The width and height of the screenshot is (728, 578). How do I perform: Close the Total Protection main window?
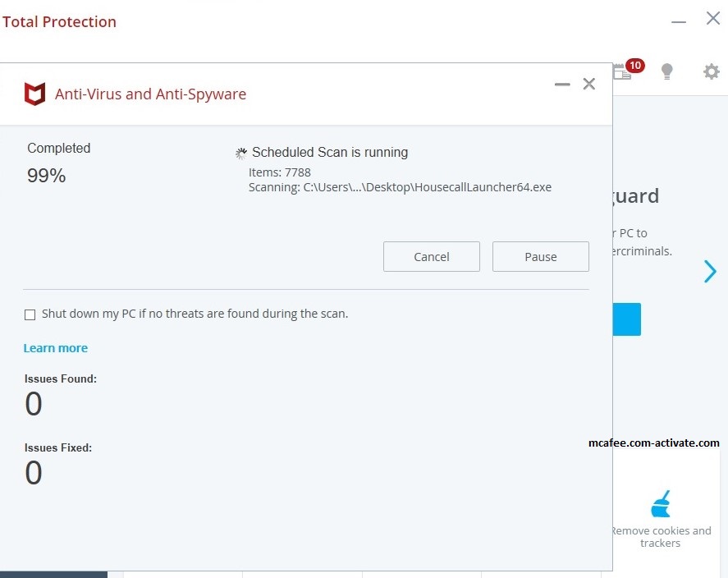pos(713,18)
